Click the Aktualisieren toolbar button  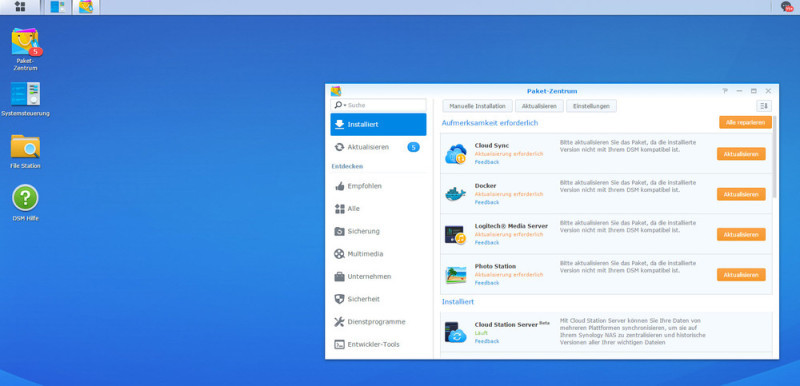coord(539,106)
